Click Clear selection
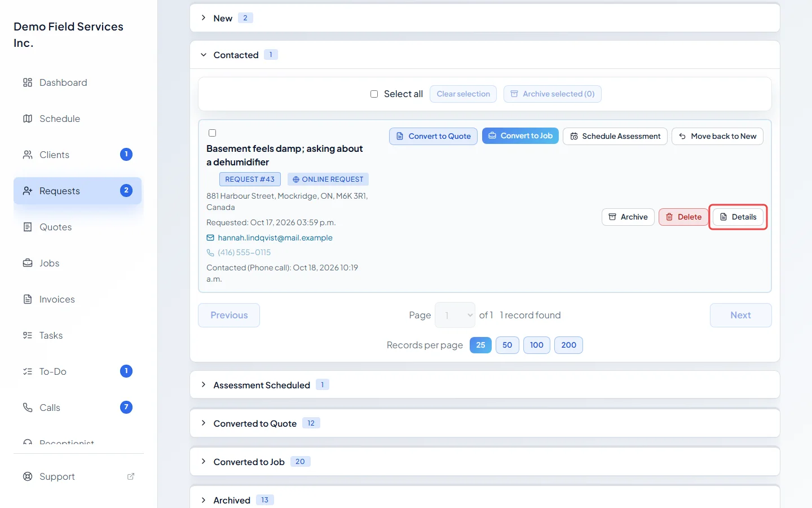Viewport: 812px width, 508px height. [x=464, y=94]
